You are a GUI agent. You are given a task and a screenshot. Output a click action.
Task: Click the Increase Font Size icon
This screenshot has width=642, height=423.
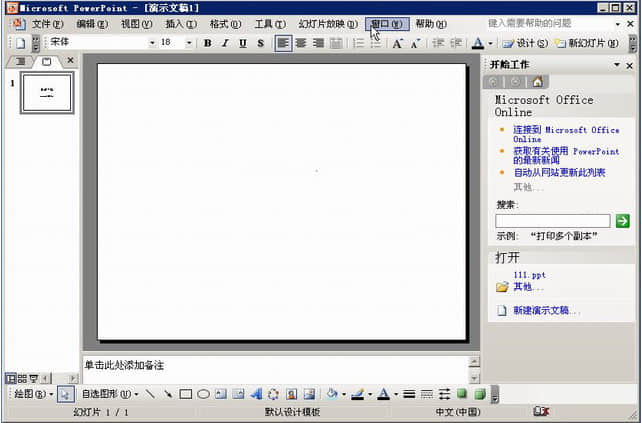pos(397,43)
